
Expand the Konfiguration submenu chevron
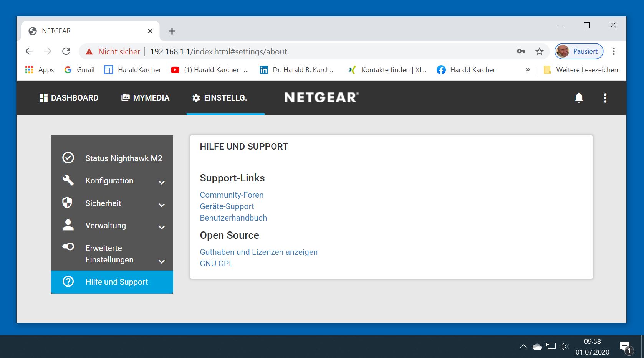point(162,182)
